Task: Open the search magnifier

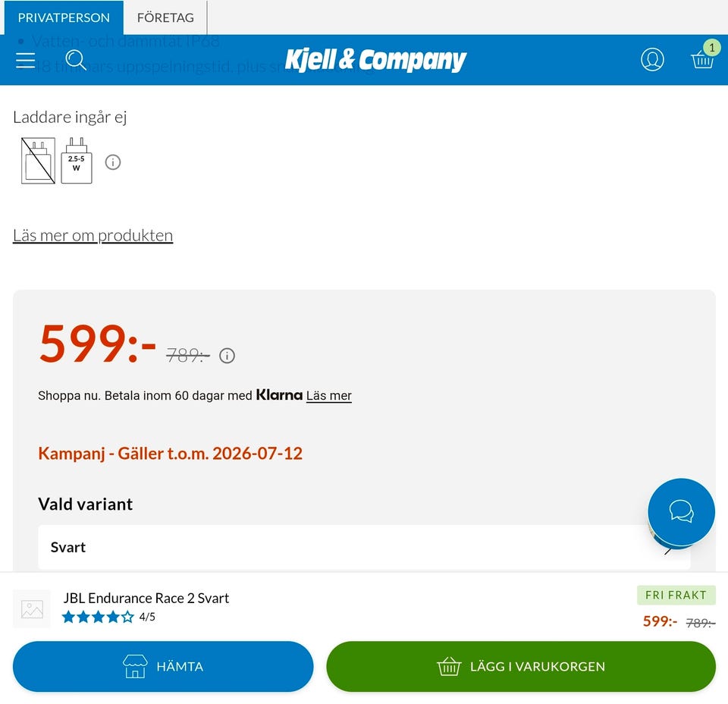Action: [x=76, y=60]
